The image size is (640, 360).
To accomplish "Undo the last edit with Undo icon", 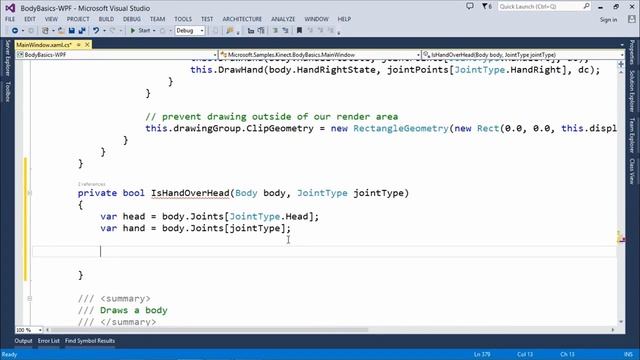I will [x=96, y=31].
